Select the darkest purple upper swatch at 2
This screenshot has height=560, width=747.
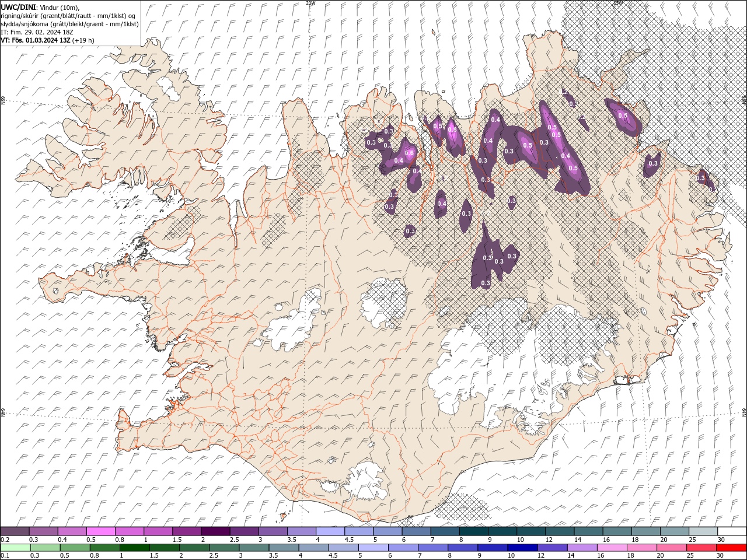pos(215,531)
